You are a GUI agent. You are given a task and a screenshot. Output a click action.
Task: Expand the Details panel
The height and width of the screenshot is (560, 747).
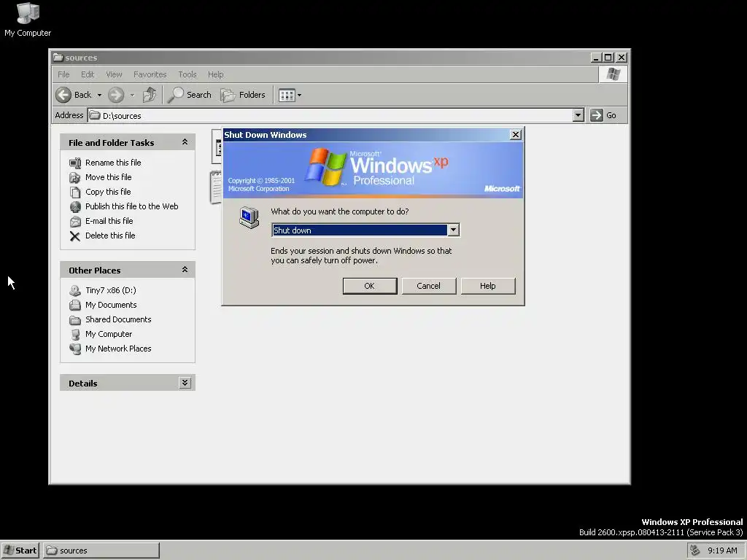(185, 383)
